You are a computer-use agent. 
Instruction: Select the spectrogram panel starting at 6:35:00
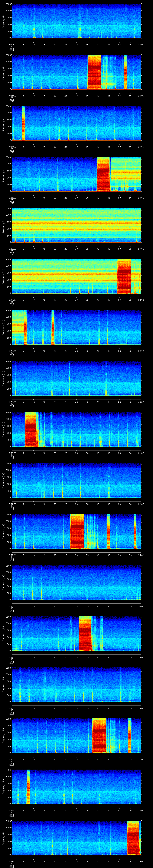tap(77, 685)
